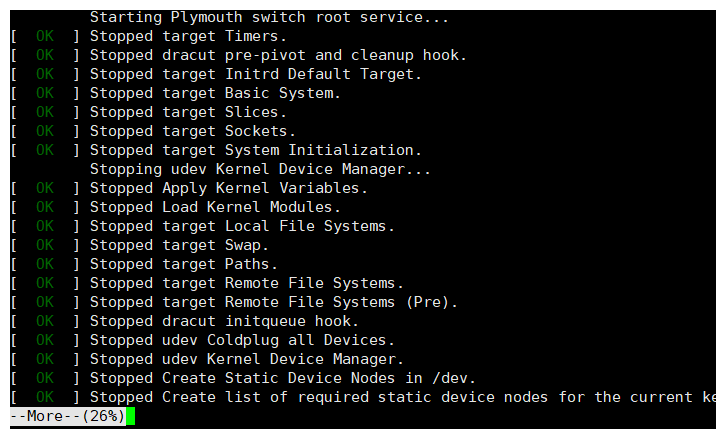Click the 'Stopped Load Kernel Modules' text
The width and height of the screenshot is (726, 439).
215,207
